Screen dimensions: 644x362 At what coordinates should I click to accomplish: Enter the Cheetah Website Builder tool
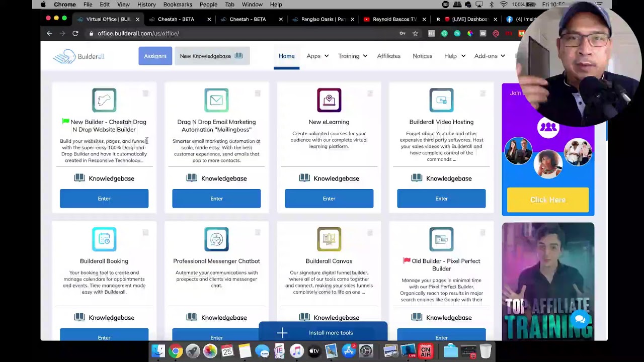(104, 199)
